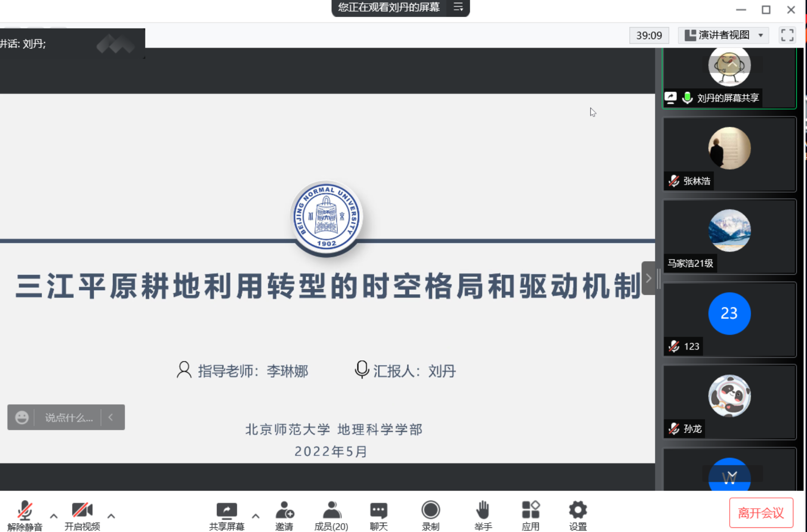Collapse the participant video side panel
Image resolution: width=807 pixels, height=532 pixels.
[x=648, y=278]
